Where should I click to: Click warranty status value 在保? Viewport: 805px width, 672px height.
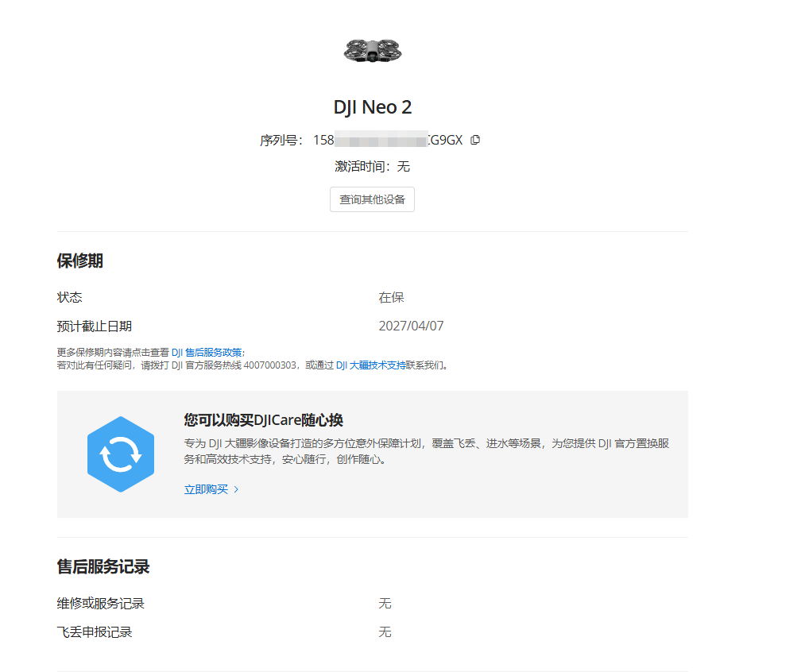click(x=391, y=298)
